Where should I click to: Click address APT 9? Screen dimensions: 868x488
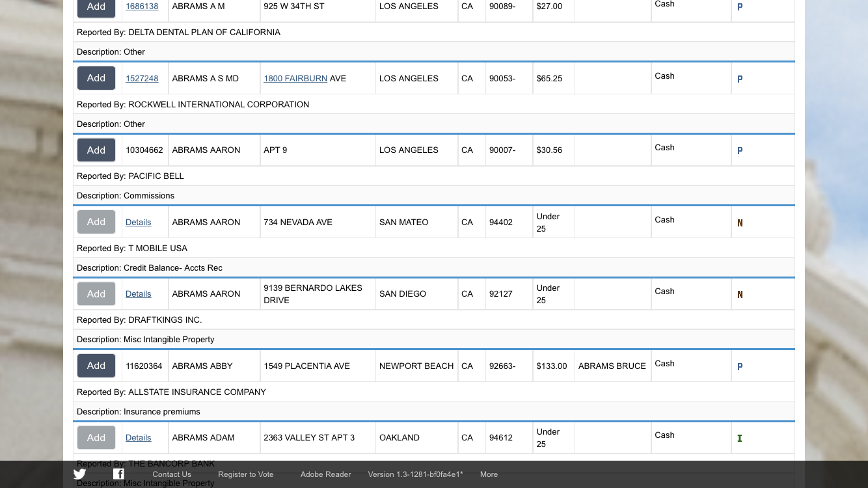(275, 150)
